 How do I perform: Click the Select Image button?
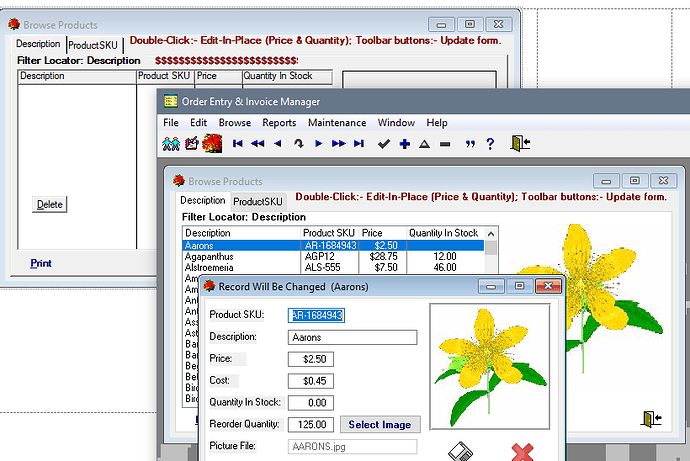380,424
